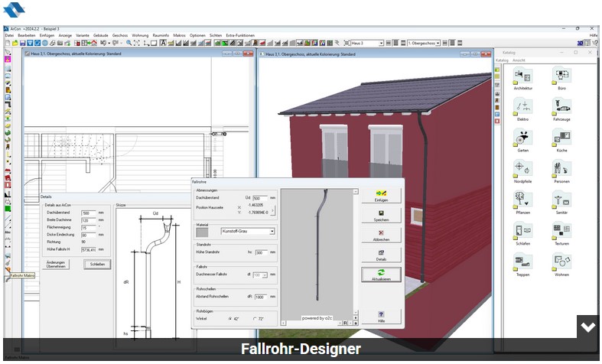Open the Ansicht menu in Katalog panel

pos(519,60)
